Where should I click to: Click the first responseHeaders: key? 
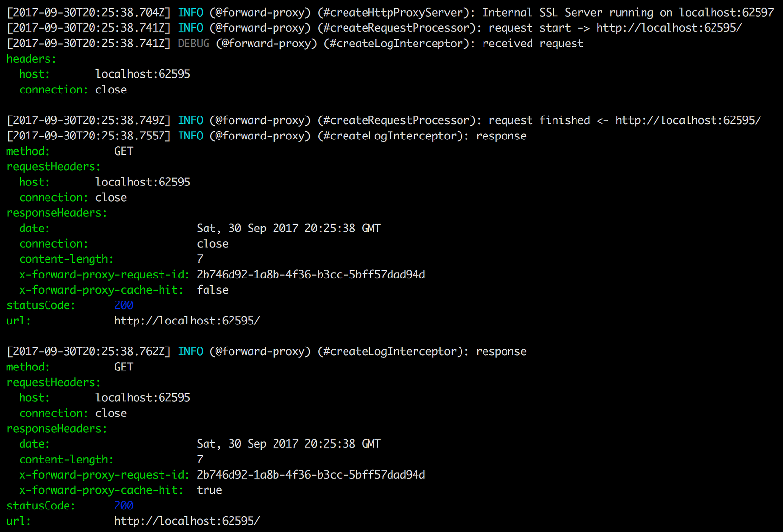coord(57,213)
